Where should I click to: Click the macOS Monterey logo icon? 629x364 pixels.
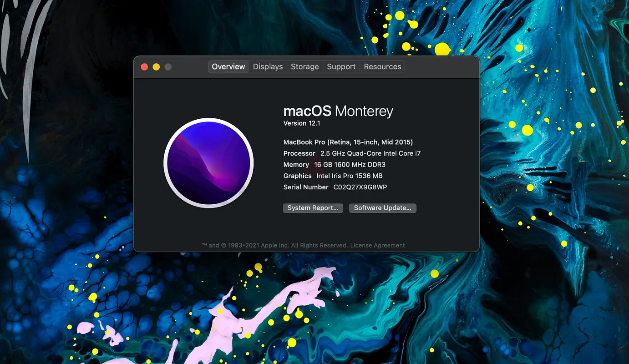click(208, 163)
